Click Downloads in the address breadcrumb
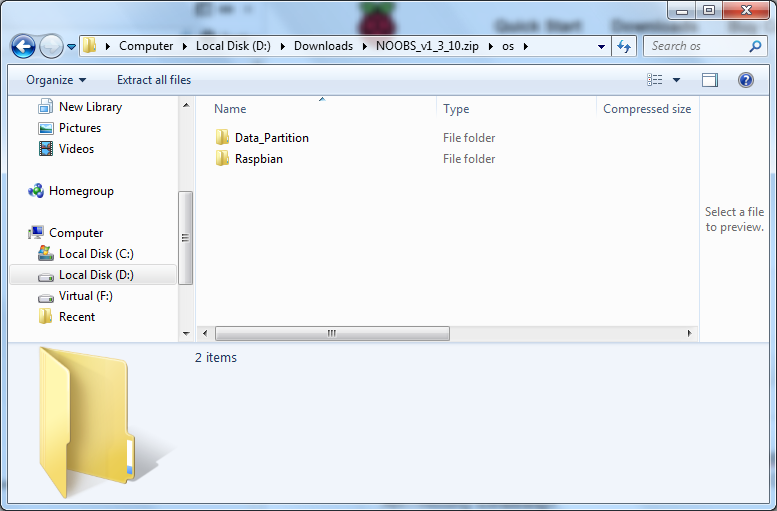The height and width of the screenshot is (511, 777). click(x=323, y=46)
